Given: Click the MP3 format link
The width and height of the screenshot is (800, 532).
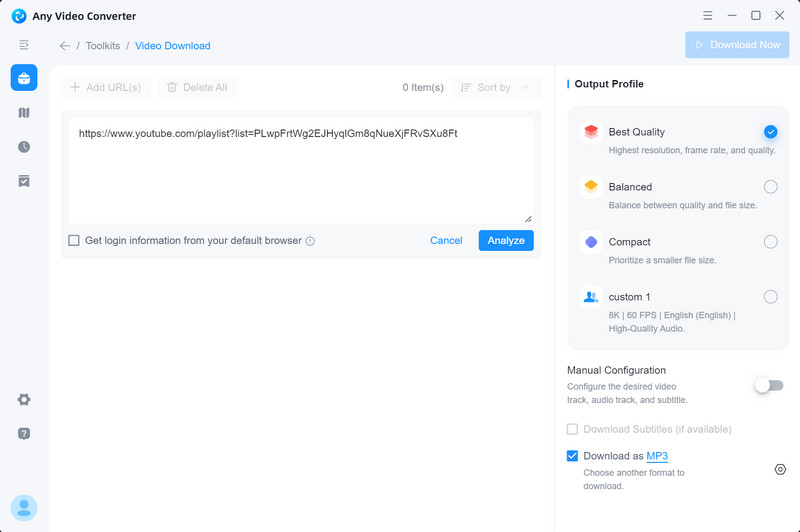Looking at the screenshot, I should [657, 456].
